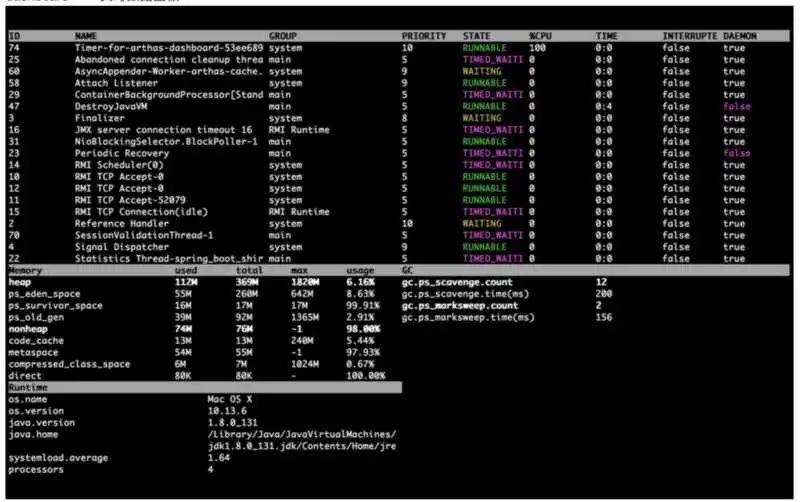800x502 pixels.
Task: Click gc.ps_marksweep.count label
Action: tap(459, 306)
